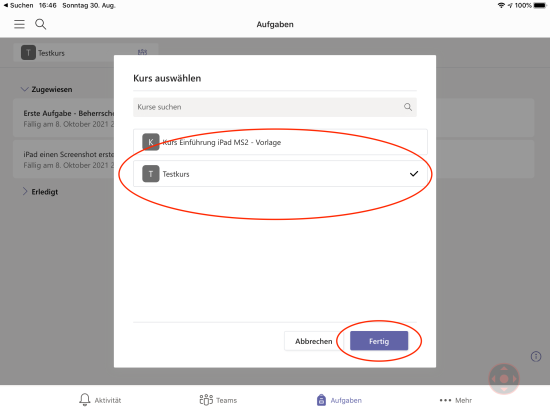This screenshot has width=550, height=413.
Task: Toggle the Testkurs checkmark selection
Action: pos(414,174)
